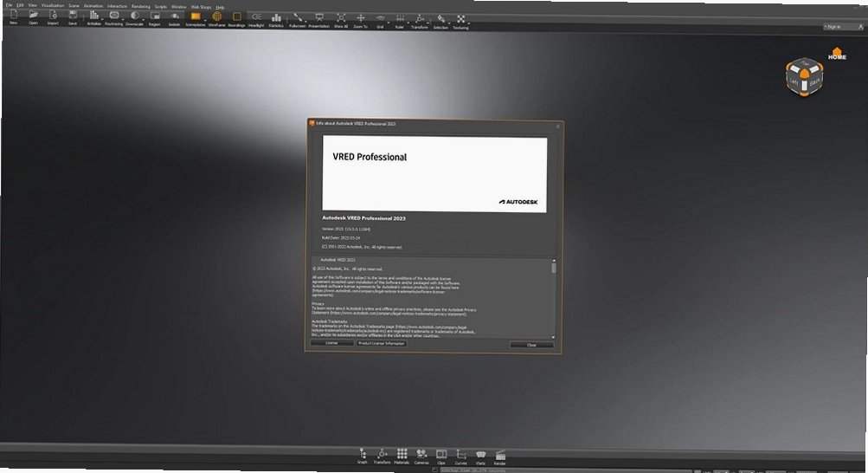Click the Sceneplates toolbar icon
868x473 pixels.
click(x=195, y=17)
